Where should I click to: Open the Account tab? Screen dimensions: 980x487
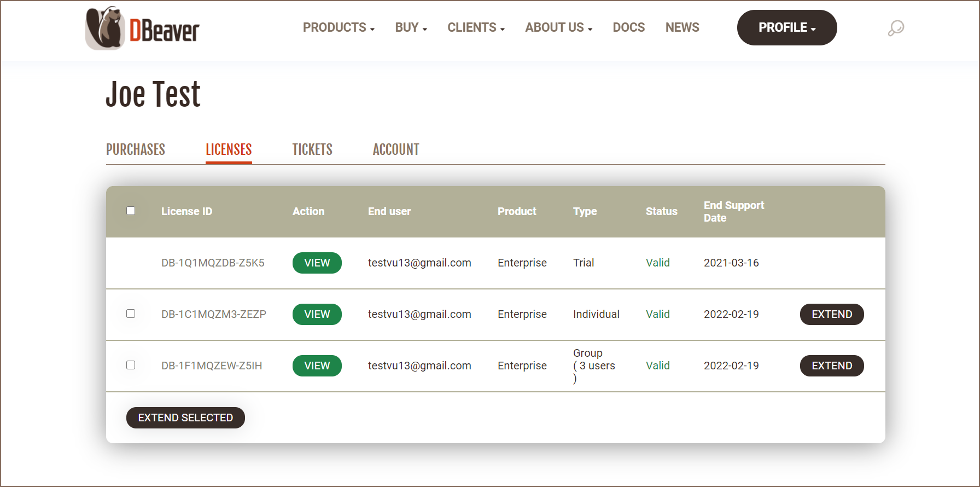coord(396,149)
